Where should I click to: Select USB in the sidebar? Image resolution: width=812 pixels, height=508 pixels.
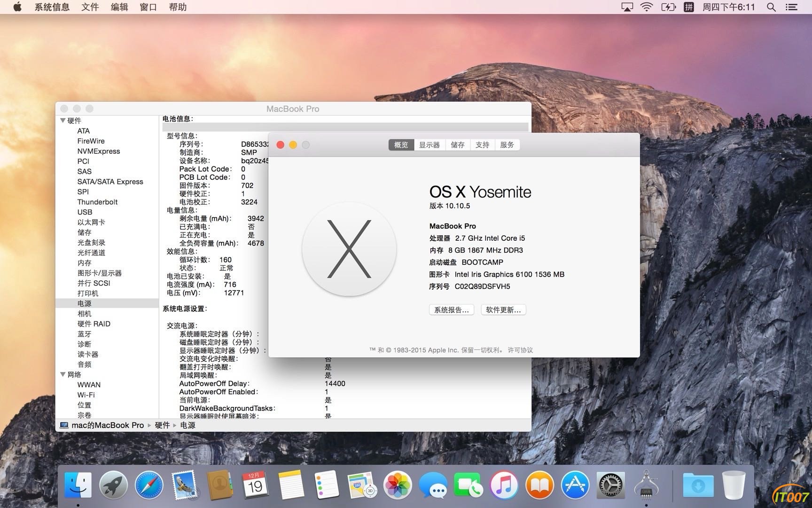(85, 212)
